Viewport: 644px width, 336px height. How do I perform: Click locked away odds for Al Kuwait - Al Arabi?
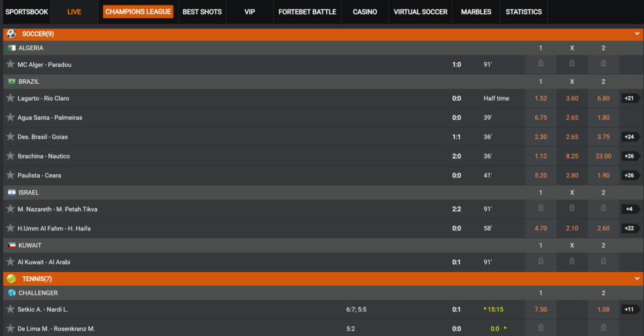click(603, 261)
